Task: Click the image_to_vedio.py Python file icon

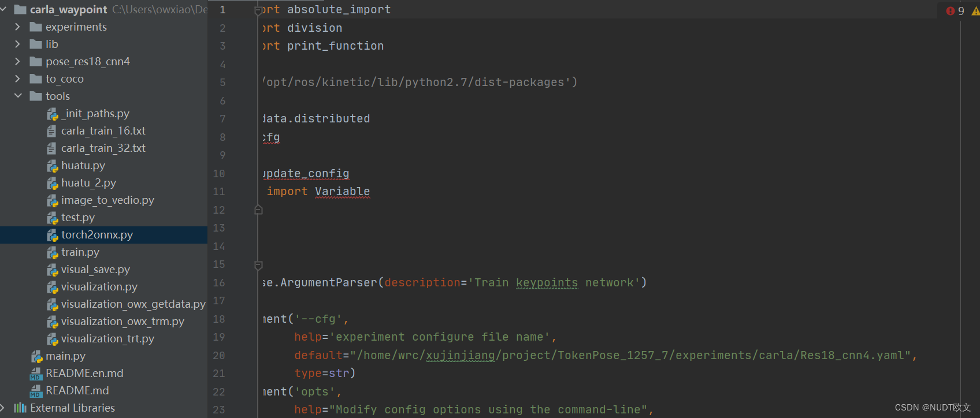Action: coord(53,200)
